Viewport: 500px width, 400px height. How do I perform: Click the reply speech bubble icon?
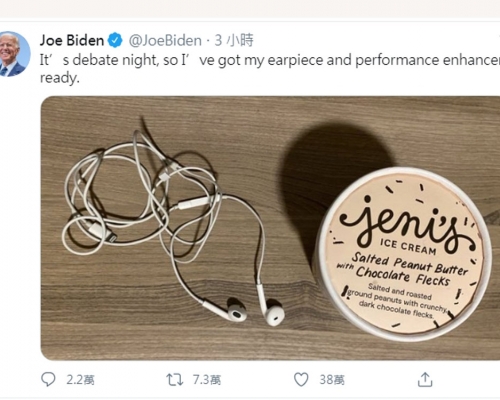tap(48, 379)
